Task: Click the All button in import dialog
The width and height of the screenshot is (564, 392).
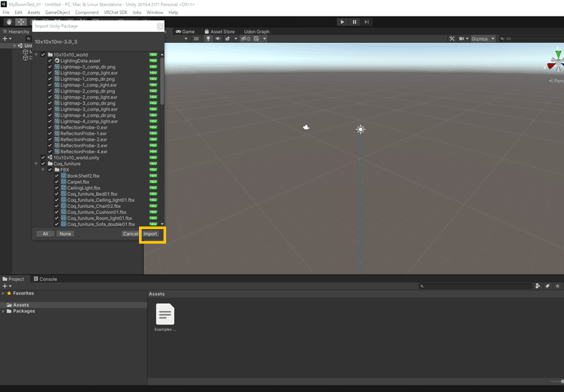Action: click(x=45, y=234)
